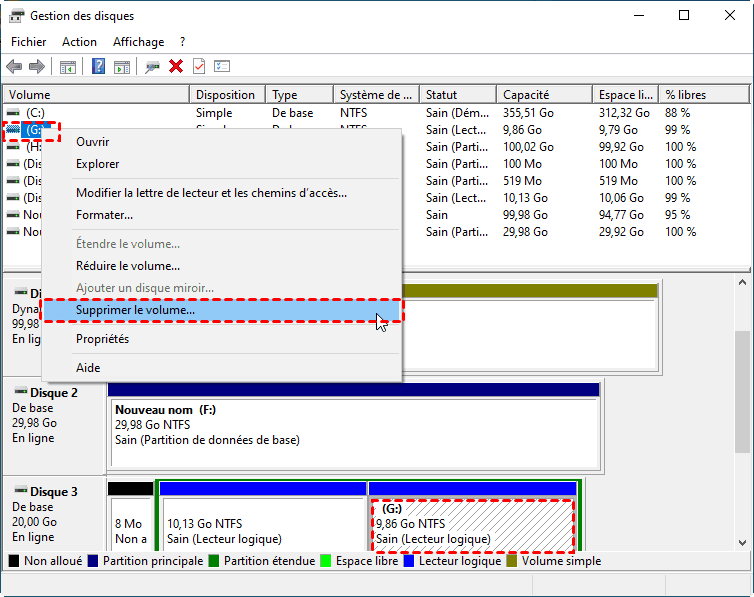Click the disk pane scrollbar up arrow

[742, 283]
